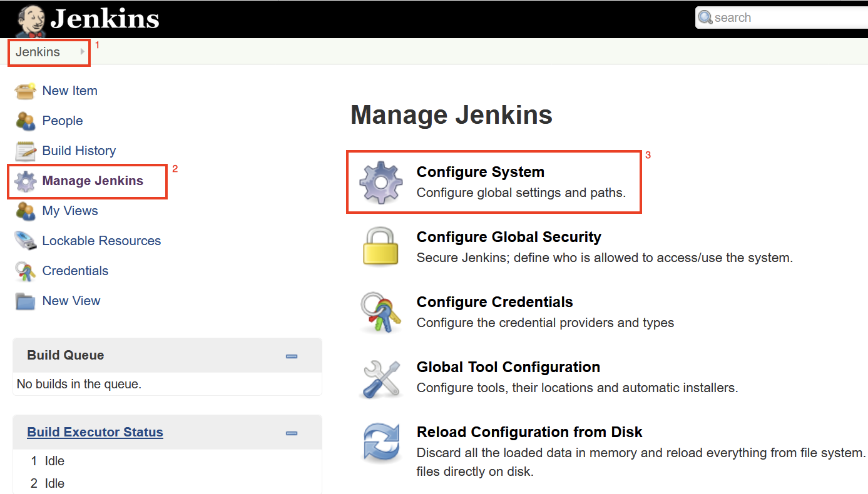Click 'No builds in the queue.' text
Image resolution: width=868 pixels, height=494 pixels.
tap(79, 384)
